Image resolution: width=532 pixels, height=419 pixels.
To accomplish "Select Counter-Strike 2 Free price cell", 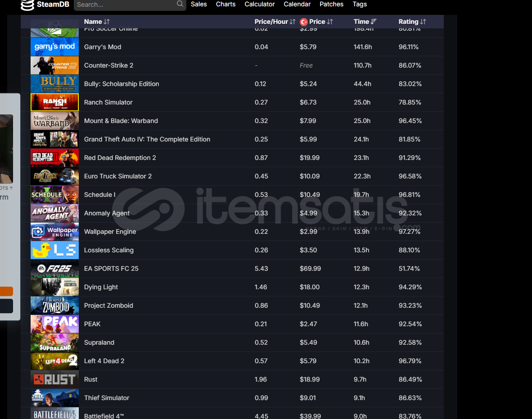I will point(306,65).
